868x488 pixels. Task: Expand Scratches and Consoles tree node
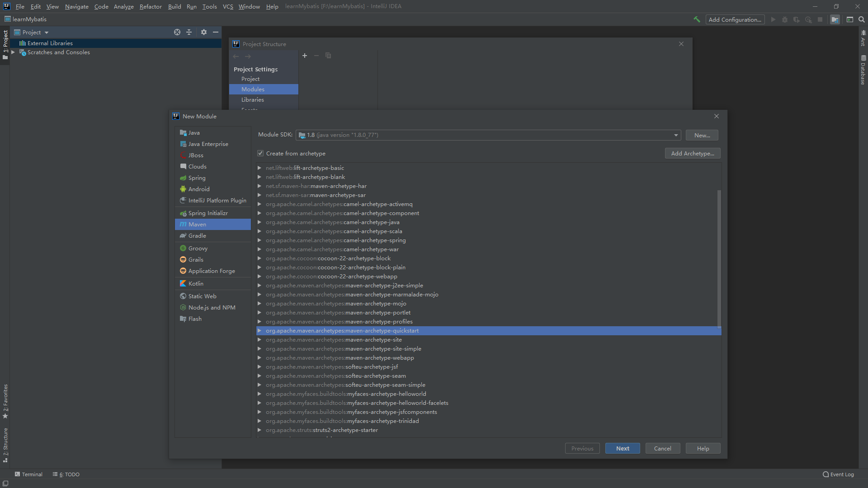click(13, 52)
